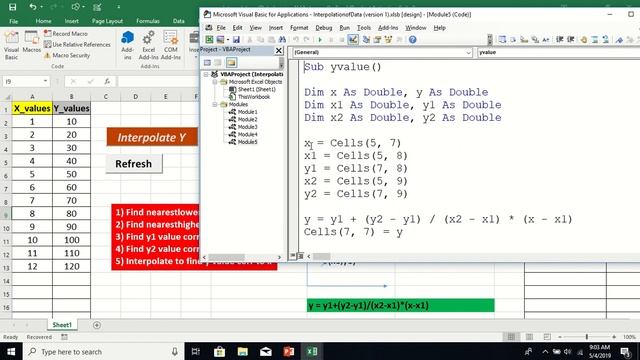Click Uncomment Block icon in Edit toolbar
640x360 pixels.
coord(606,40)
